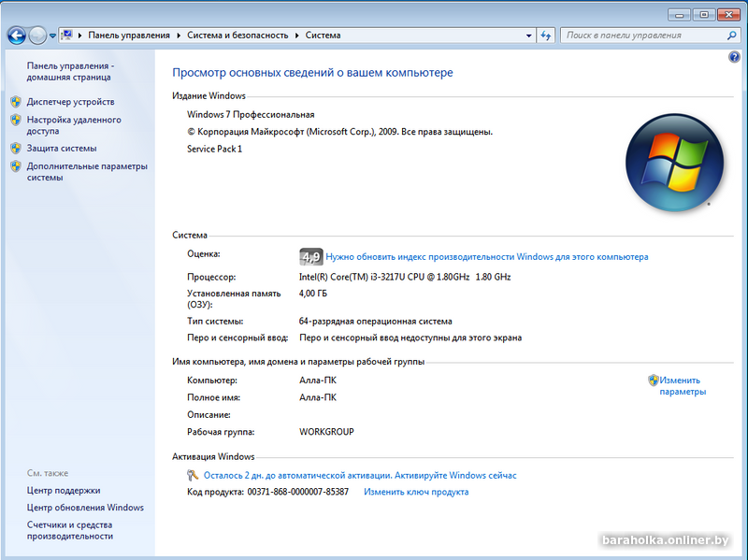The width and height of the screenshot is (748, 560).
Task: Open Панель управления - домашняя страница
Action: point(70,72)
